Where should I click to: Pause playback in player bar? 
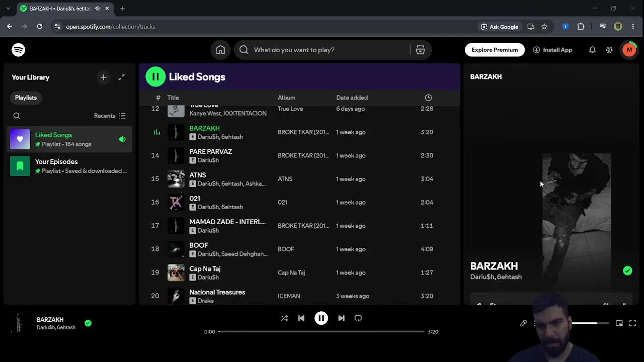point(321,318)
